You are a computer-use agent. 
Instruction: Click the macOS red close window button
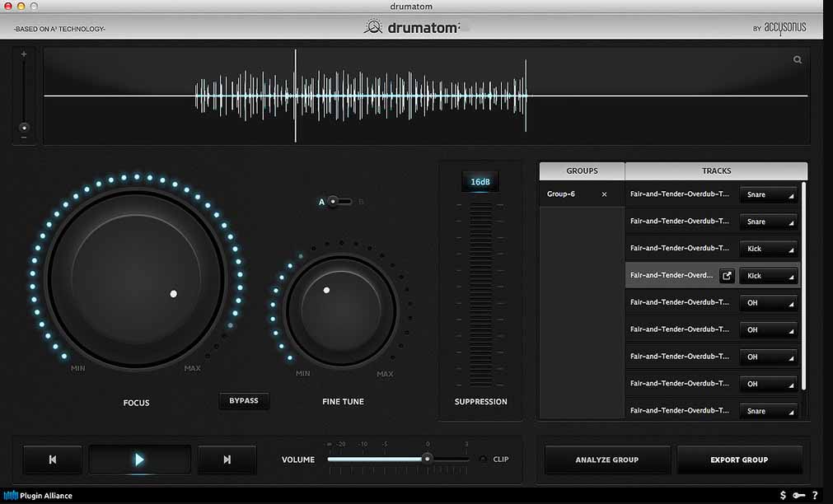click(8, 6)
